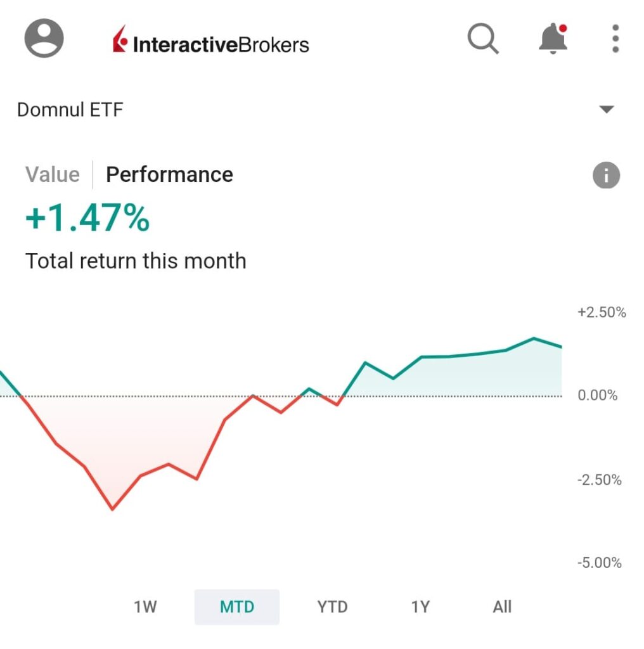Tap the lowest red point on chart
Screen dimensions: 644x649
(113, 509)
